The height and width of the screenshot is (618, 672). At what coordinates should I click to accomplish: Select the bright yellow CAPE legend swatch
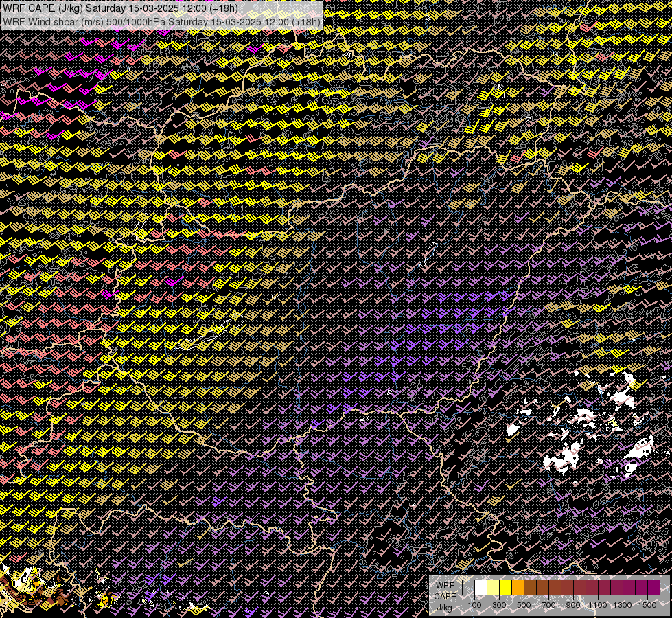[506, 588]
